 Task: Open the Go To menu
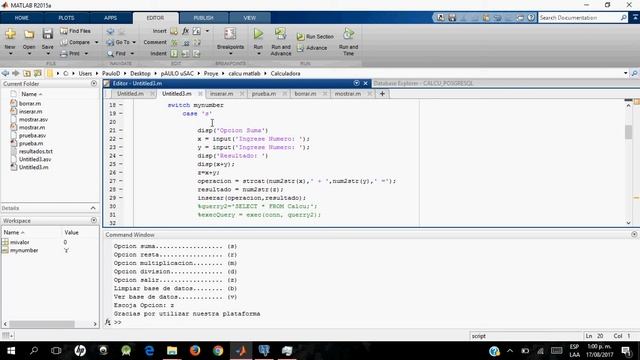[121, 42]
